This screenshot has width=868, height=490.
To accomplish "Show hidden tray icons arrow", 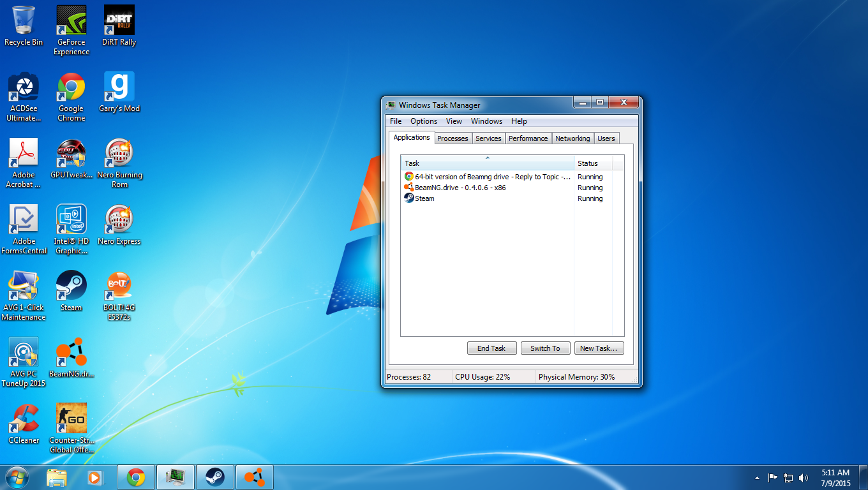I will tap(757, 477).
